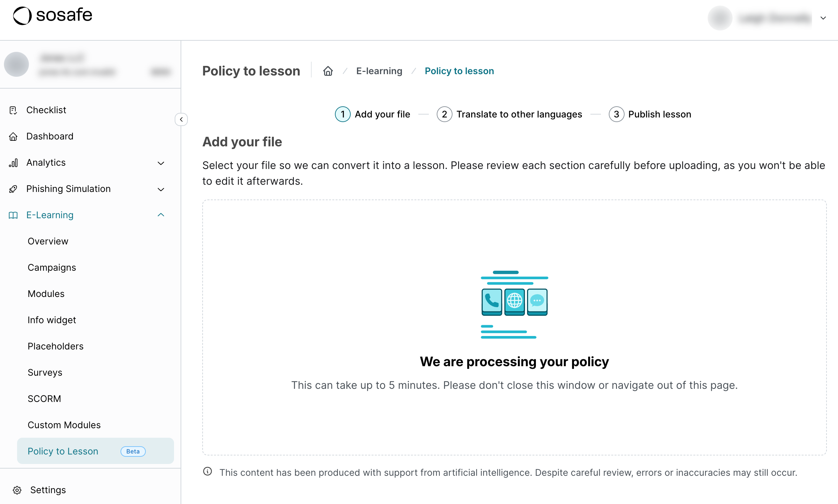
Task: Click the SoSafe logo
Action: coord(53,16)
